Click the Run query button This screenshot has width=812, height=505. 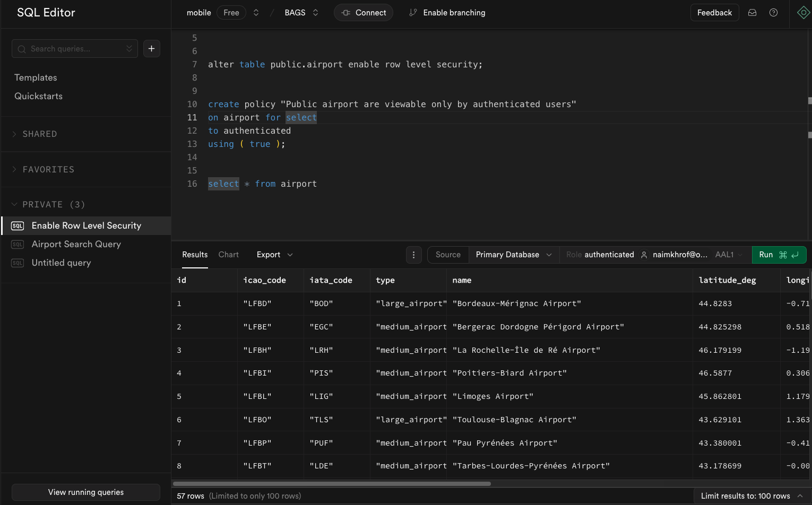779,255
